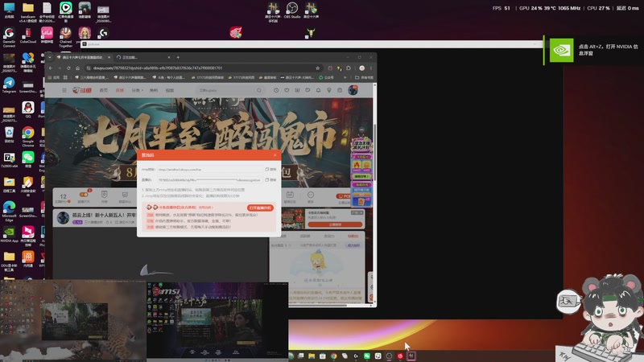The height and width of the screenshot is (362, 644).
Task: Open WeChat from the taskbar
Action: pos(367,356)
